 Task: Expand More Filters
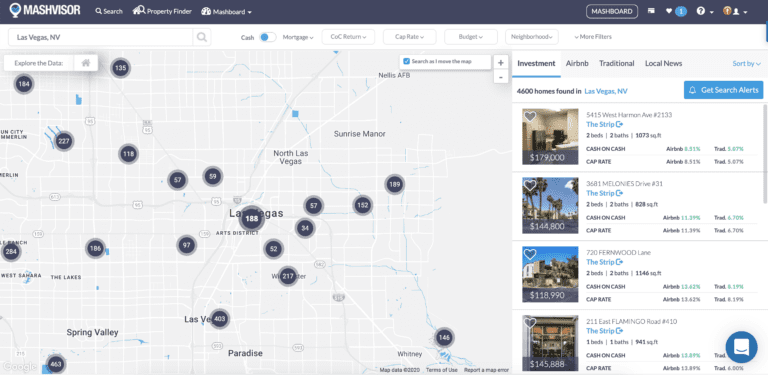[x=593, y=37]
